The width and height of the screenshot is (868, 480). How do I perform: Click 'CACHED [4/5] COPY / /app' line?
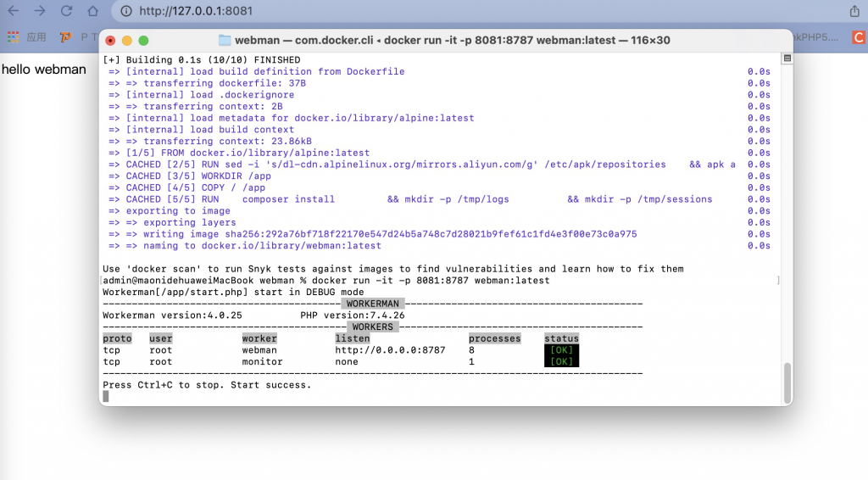tap(187, 187)
